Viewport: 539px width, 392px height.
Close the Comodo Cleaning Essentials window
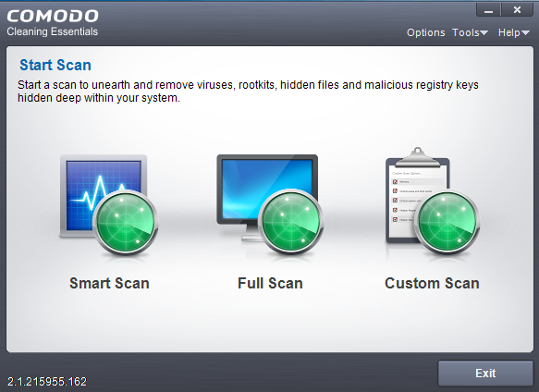click(x=517, y=10)
